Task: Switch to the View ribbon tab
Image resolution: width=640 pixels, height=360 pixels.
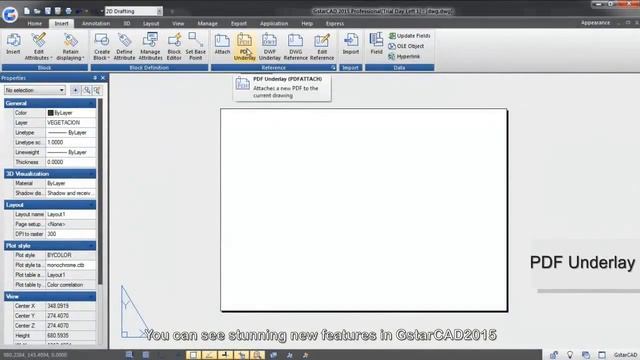Action: pos(178,24)
